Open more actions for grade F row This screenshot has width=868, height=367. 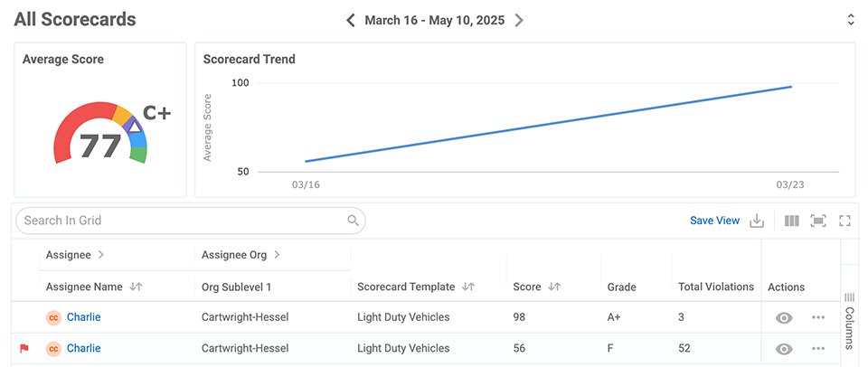click(818, 349)
